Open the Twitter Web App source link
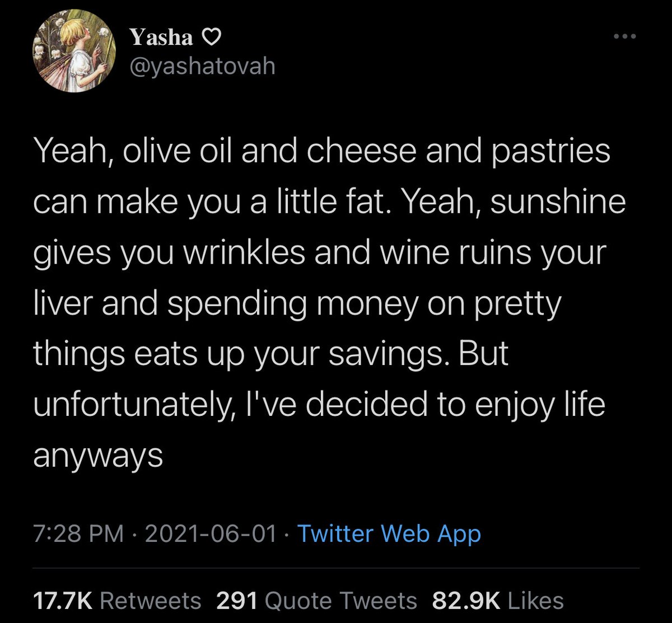This screenshot has height=623, width=672. (389, 533)
